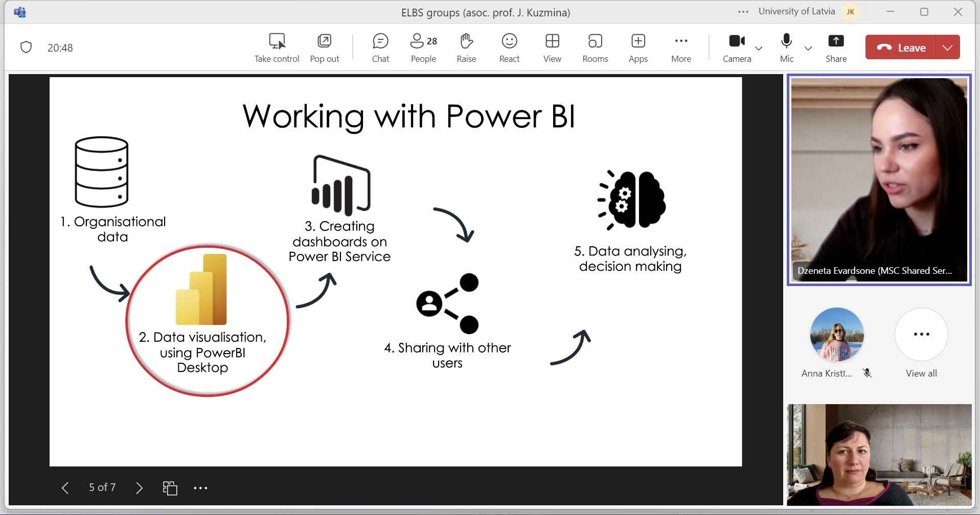Image resolution: width=980 pixels, height=515 pixels.
Task: Expand the Mic options dropdown arrow
Action: click(x=808, y=49)
